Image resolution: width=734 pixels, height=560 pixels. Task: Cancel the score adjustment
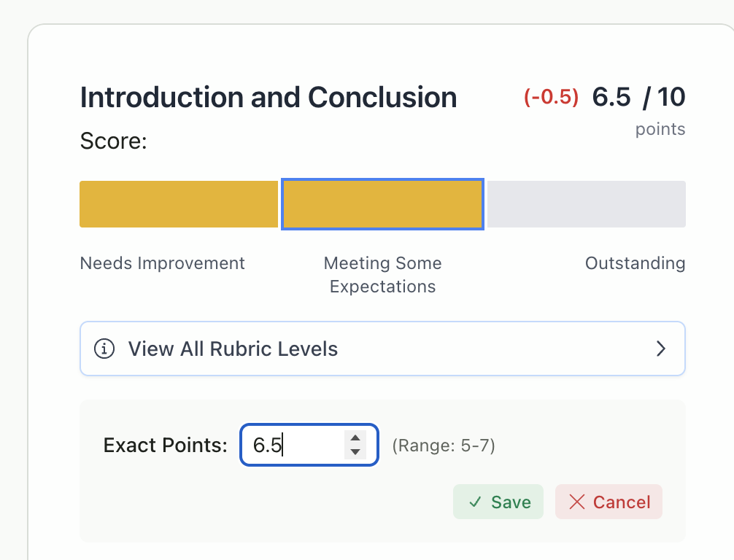coord(609,502)
